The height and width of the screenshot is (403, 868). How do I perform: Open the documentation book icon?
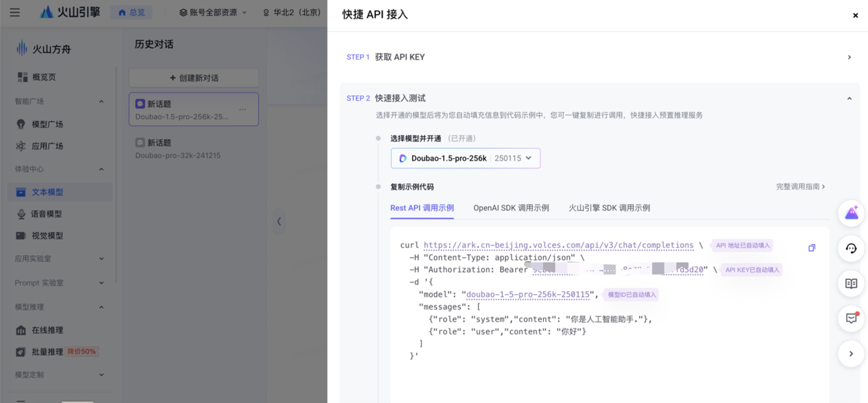click(851, 284)
